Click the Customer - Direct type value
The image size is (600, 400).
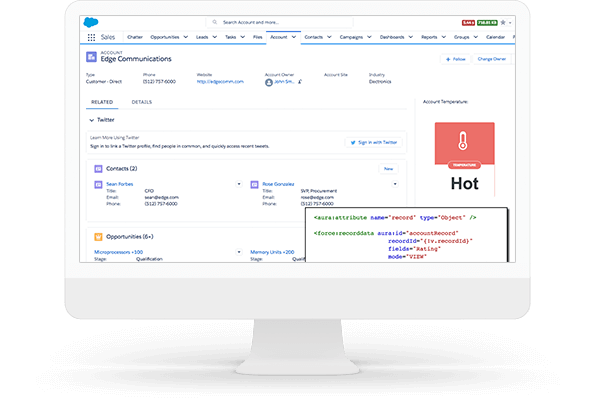coord(104,82)
